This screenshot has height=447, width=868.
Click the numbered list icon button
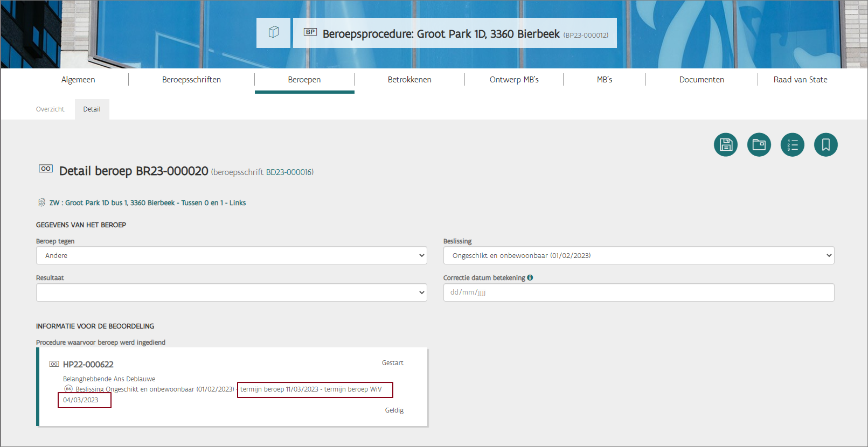pos(792,145)
